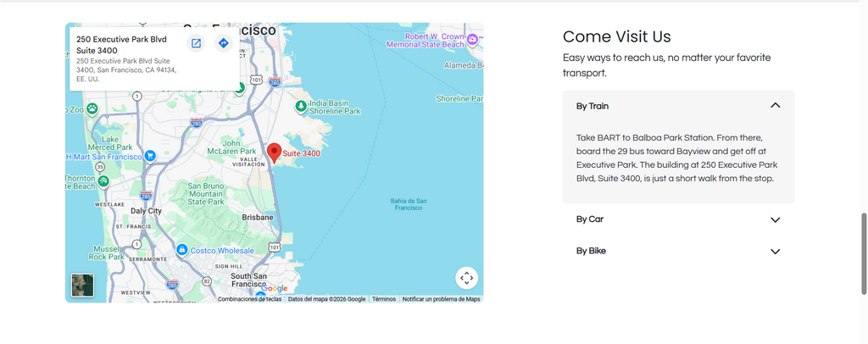
Task: Open the By Bike section label
Action: coord(591,251)
